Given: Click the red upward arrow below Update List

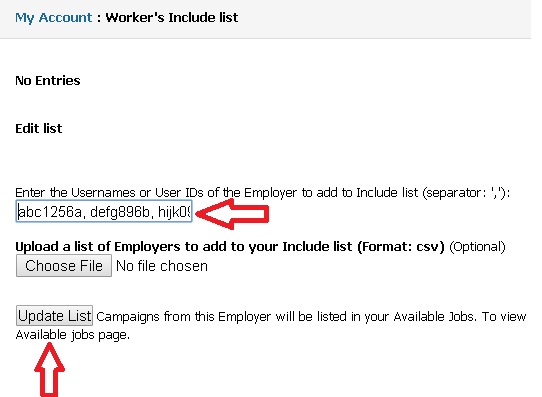Looking at the screenshot, I should pyautogui.click(x=49, y=370).
